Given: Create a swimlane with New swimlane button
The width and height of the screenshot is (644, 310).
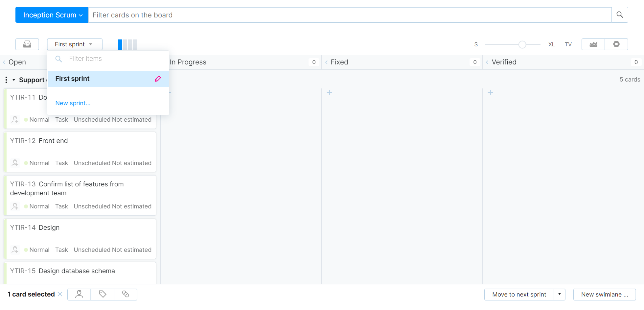Looking at the screenshot, I should point(605,294).
